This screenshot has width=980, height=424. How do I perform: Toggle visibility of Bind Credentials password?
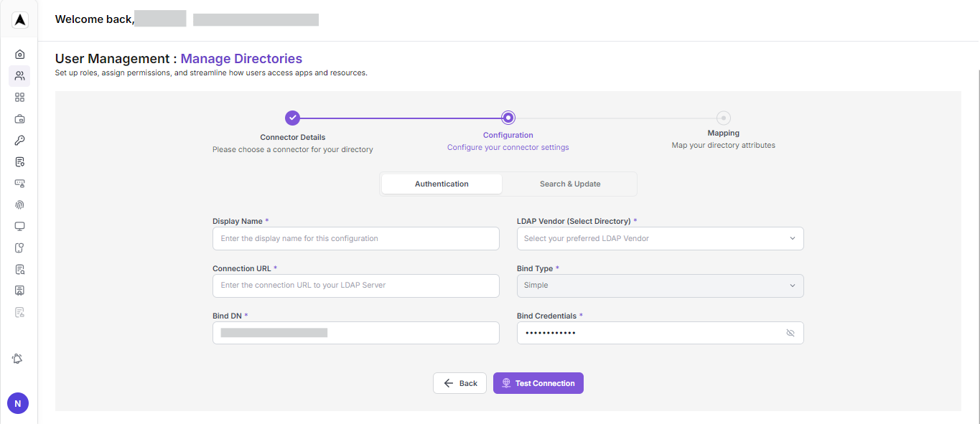(x=790, y=332)
